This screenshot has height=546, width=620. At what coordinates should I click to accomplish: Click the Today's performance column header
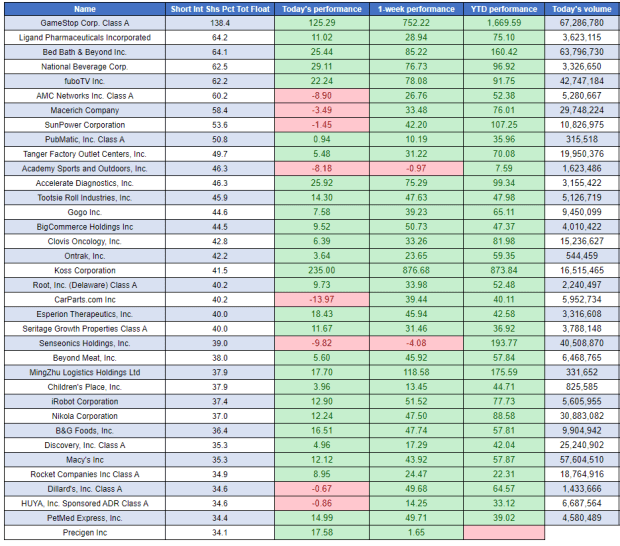pos(322,9)
